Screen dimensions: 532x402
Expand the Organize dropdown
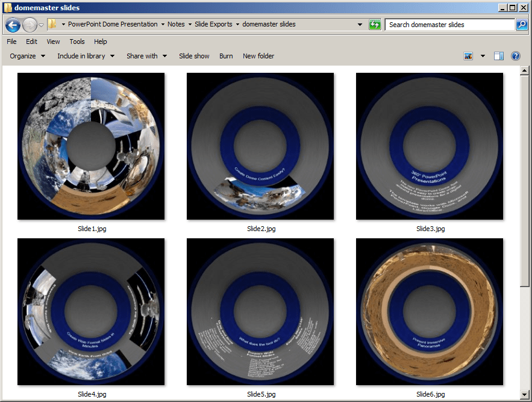27,56
